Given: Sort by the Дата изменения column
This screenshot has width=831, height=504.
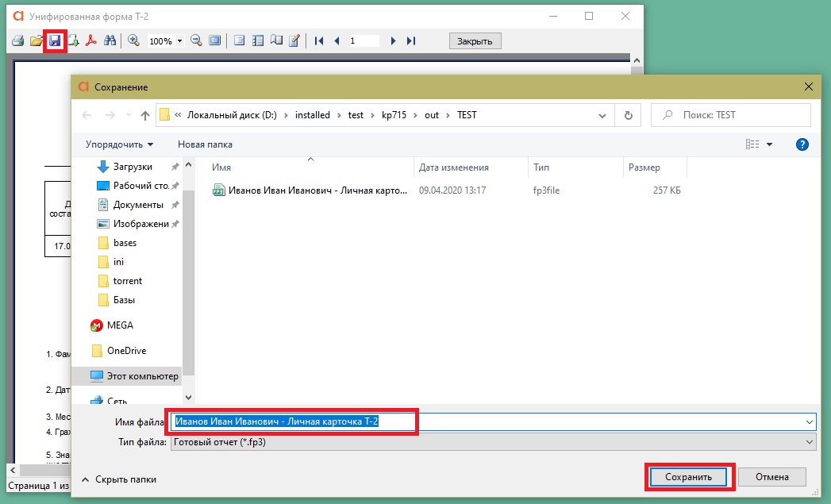Looking at the screenshot, I should 454,167.
